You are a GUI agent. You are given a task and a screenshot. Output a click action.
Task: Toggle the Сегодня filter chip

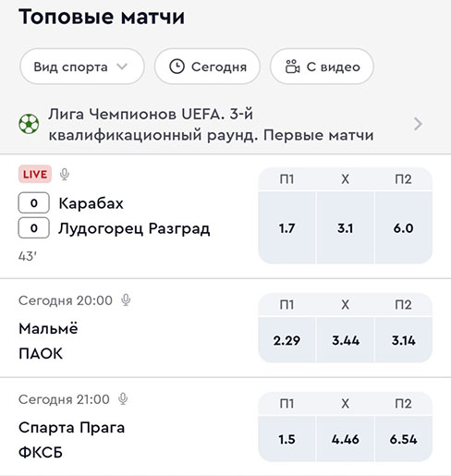[x=207, y=67]
